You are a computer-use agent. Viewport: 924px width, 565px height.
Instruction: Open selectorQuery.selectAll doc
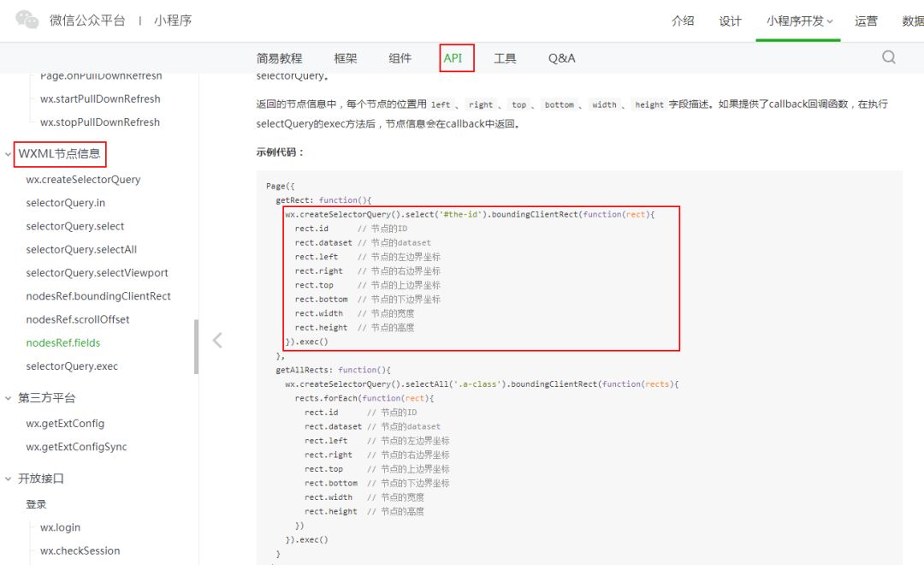pos(81,249)
